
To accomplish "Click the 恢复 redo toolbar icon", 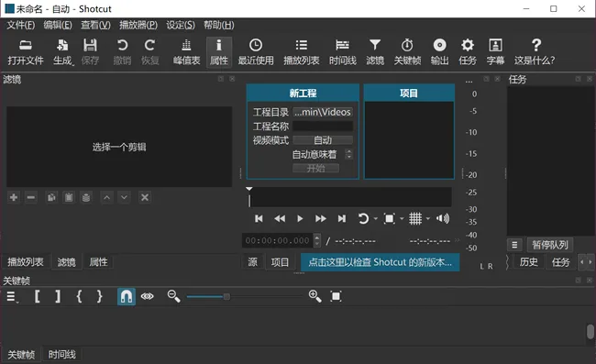I will (149, 52).
